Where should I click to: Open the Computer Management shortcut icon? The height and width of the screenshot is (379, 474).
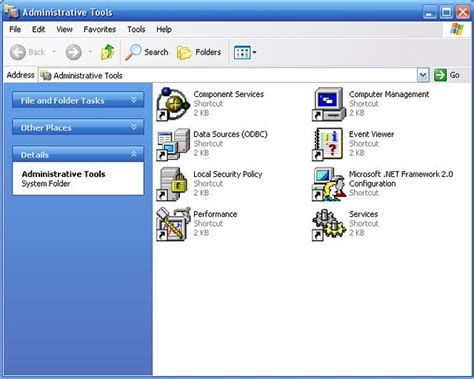pos(329,104)
